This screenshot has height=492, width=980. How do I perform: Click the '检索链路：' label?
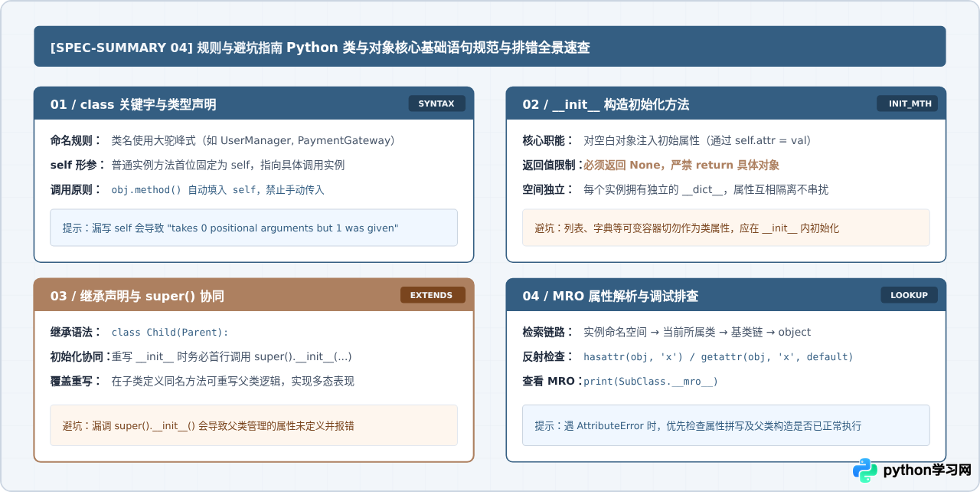(548, 332)
